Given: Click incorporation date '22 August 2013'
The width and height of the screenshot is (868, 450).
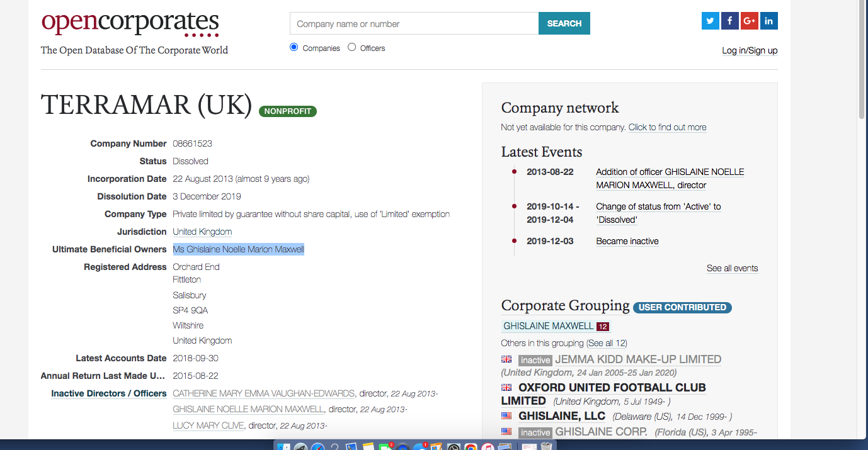Looking at the screenshot, I should pos(203,179).
